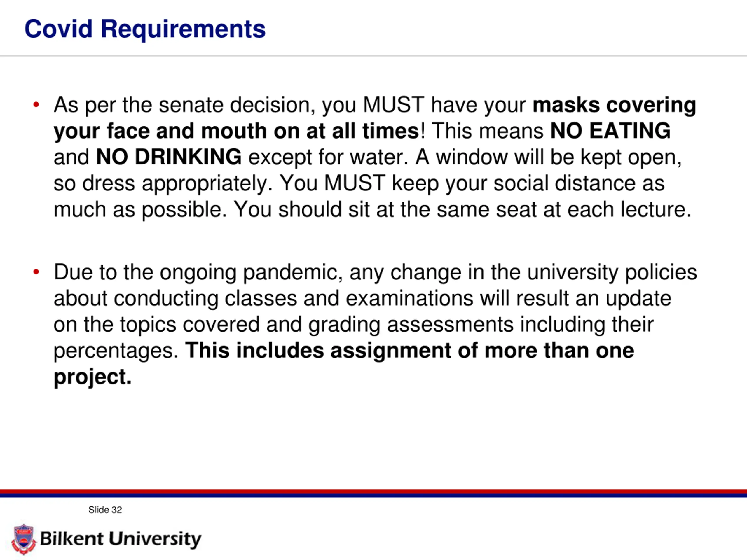Click the word "MUST" before "keep your social distance"
Image resolution: width=747 pixels, height=560 pixels.
[355, 183]
